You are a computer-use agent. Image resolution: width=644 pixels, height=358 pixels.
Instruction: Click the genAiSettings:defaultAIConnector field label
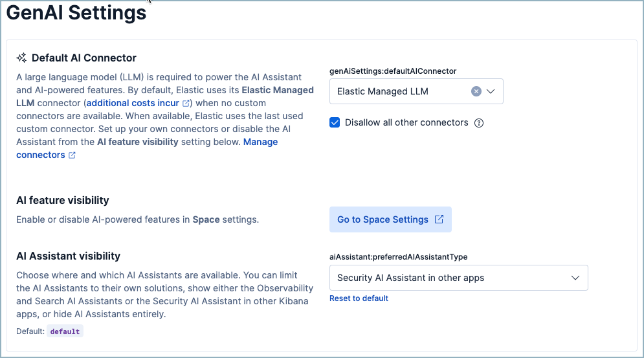click(393, 71)
